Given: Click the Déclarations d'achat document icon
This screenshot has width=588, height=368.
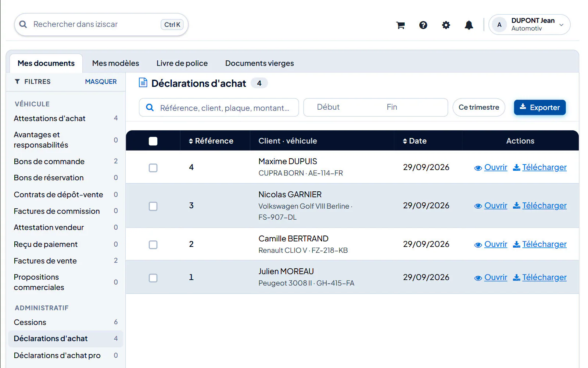Looking at the screenshot, I should click(143, 83).
